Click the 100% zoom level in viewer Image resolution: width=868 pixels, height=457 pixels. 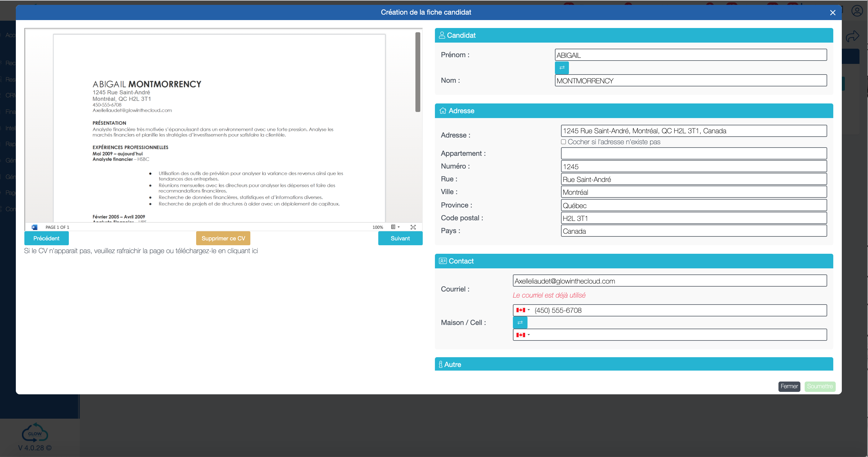(378, 227)
